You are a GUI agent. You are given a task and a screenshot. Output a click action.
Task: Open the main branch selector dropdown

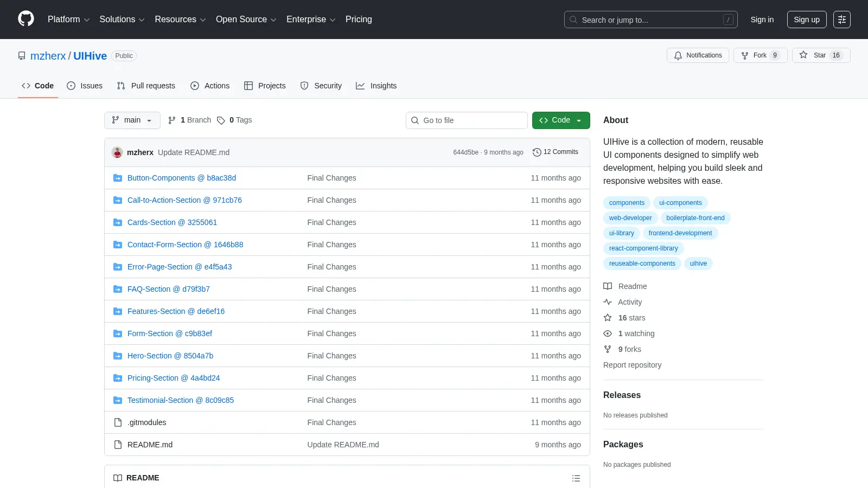(132, 120)
